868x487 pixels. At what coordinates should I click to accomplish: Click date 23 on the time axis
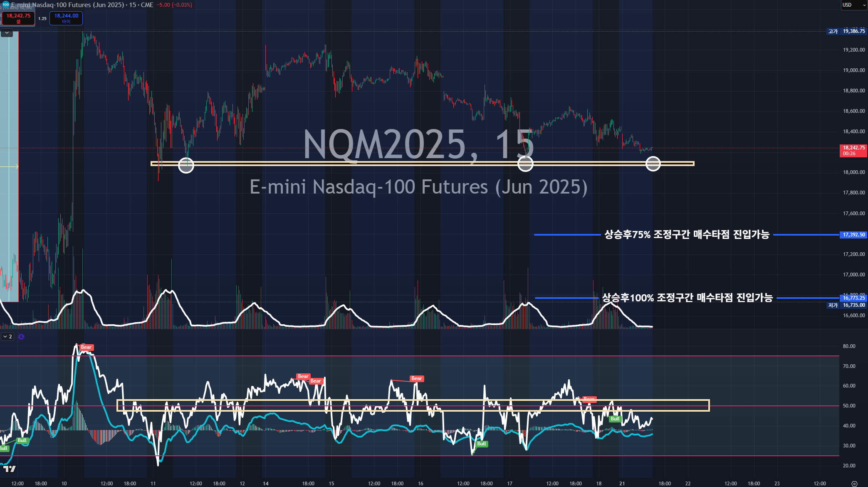coord(777,483)
